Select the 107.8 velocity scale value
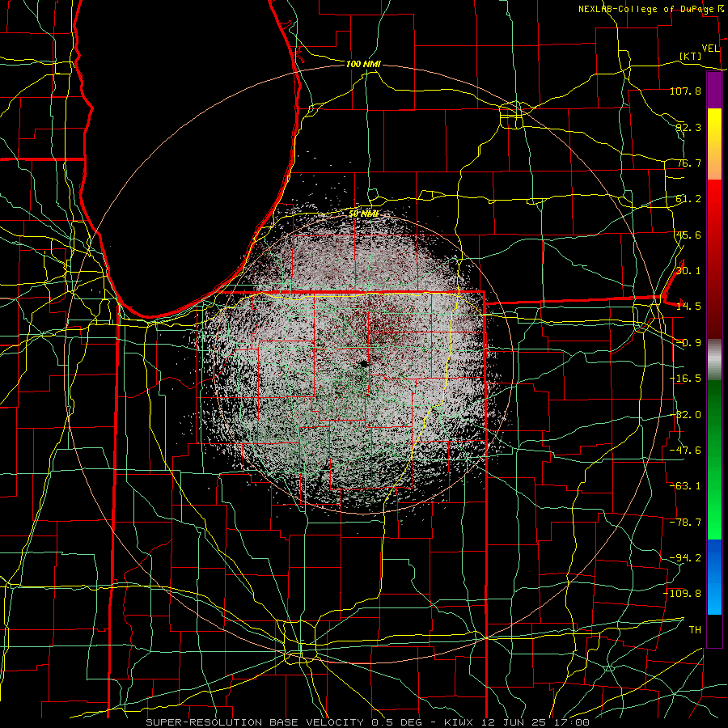Screen dimensions: 728x728 [685, 91]
